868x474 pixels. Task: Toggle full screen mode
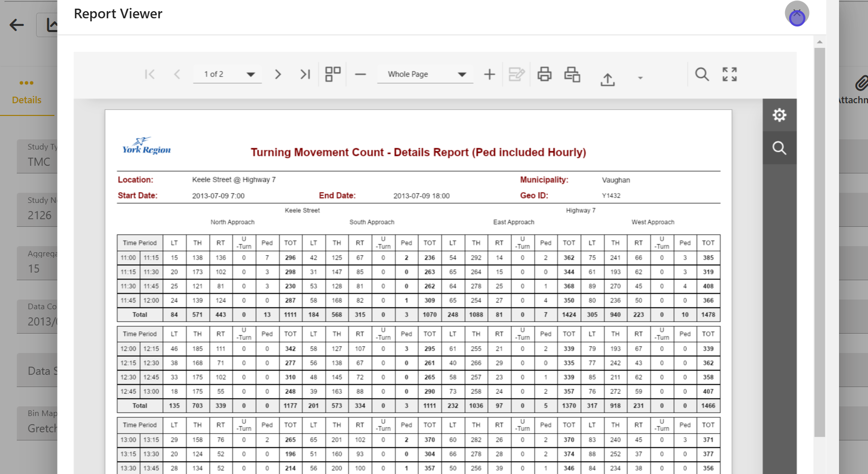[x=730, y=74]
